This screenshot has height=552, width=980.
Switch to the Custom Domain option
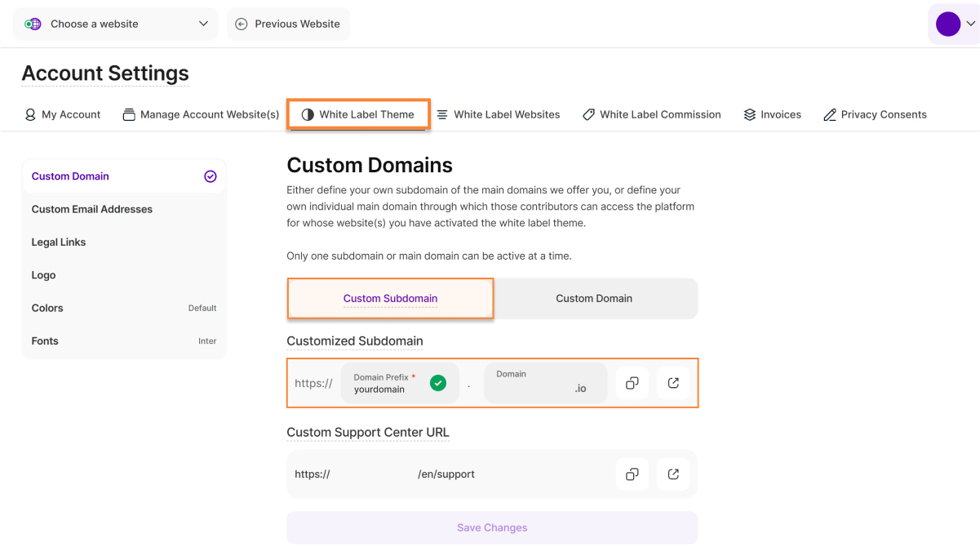tap(594, 298)
